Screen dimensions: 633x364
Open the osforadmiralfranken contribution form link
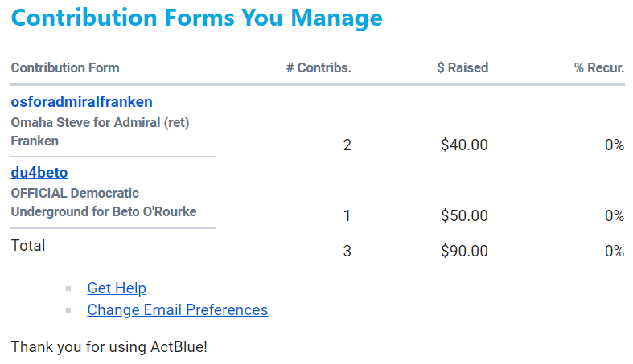pos(81,102)
